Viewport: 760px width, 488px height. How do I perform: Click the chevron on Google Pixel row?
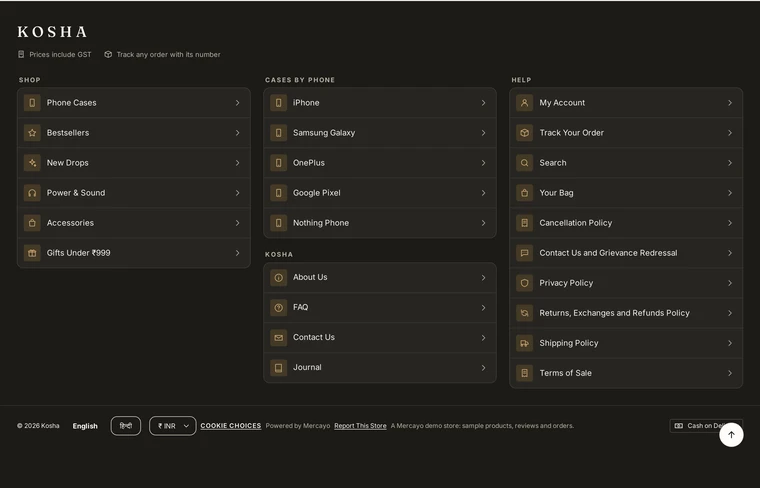pyautogui.click(x=483, y=193)
